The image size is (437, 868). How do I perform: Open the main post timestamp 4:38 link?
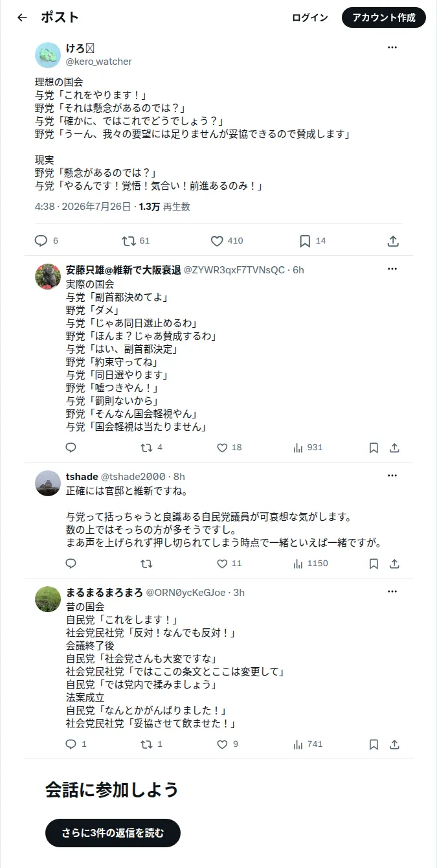coord(45,207)
